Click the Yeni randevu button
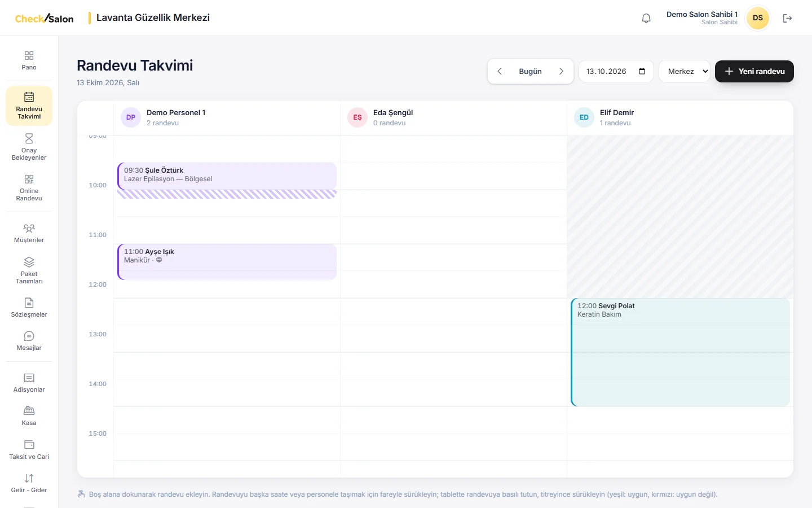Image resolution: width=812 pixels, height=508 pixels. click(x=754, y=71)
